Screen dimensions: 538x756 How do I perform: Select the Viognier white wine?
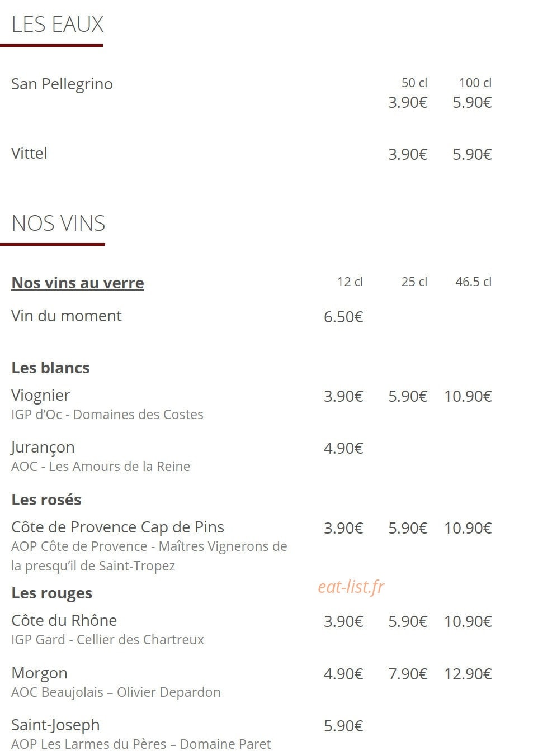click(41, 395)
